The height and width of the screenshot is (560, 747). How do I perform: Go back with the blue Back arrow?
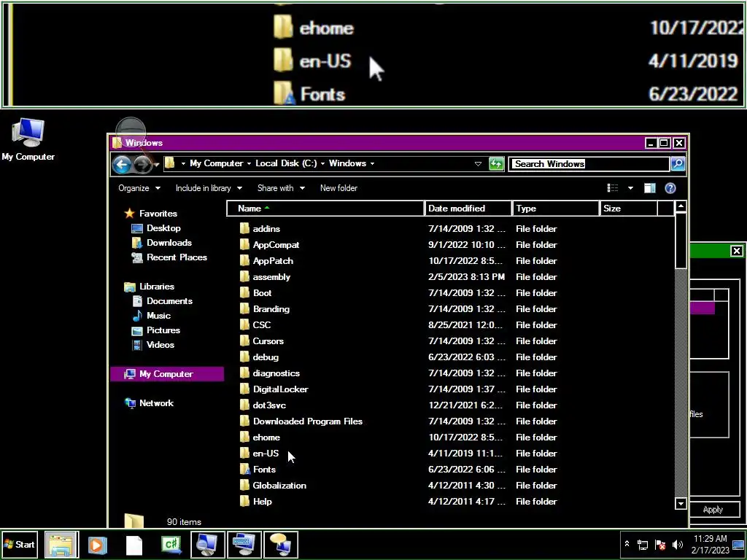122,165
